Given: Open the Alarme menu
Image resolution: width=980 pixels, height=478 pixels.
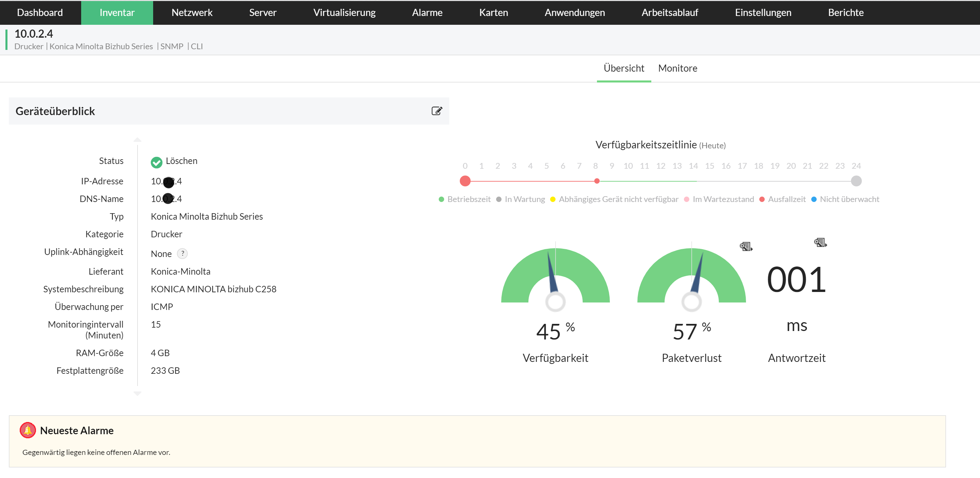Looking at the screenshot, I should click(427, 13).
